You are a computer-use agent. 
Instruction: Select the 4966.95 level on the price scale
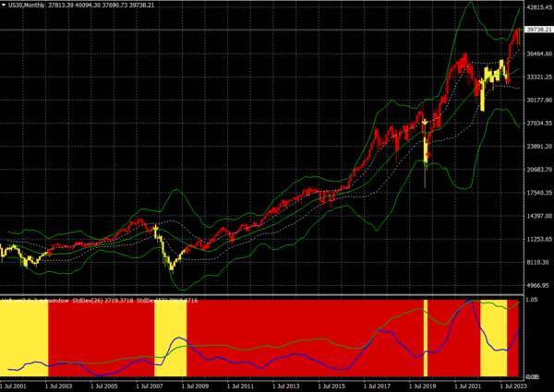pyautogui.click(x=539, y=285)
